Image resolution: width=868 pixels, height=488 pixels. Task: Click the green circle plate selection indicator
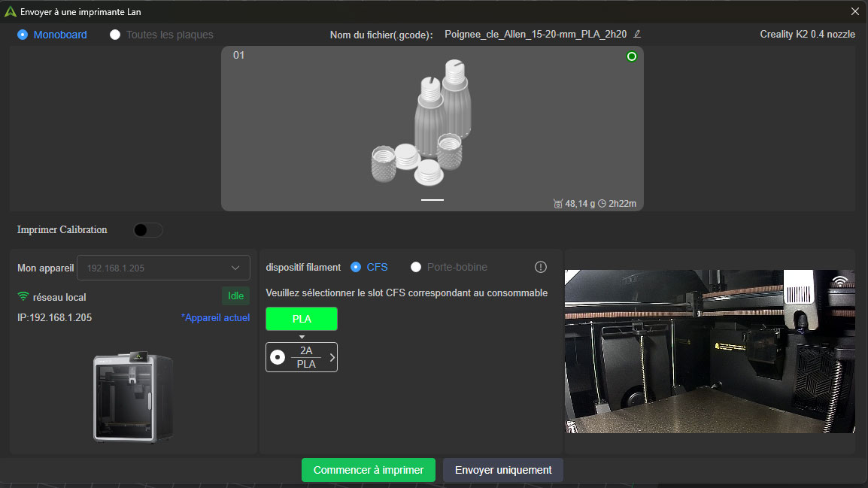[x=631, y=56]
